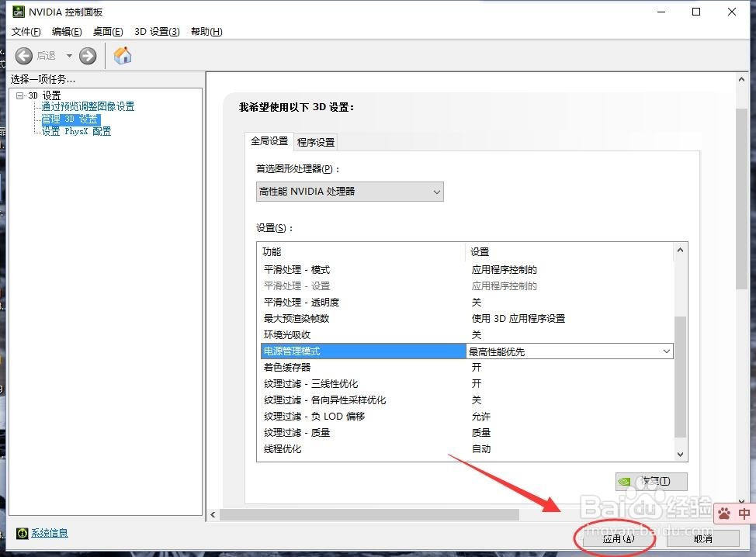The width and height of the screenshot is (756, 557).
Task: Select the 设置 PhysX 配置 tree item
Action: (75, 130)
